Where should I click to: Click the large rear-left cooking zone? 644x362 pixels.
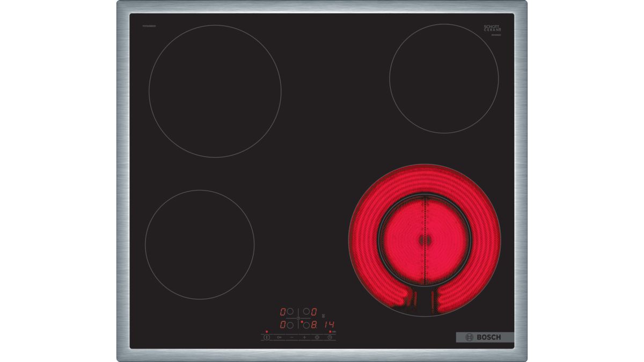(x=215, y=91)
